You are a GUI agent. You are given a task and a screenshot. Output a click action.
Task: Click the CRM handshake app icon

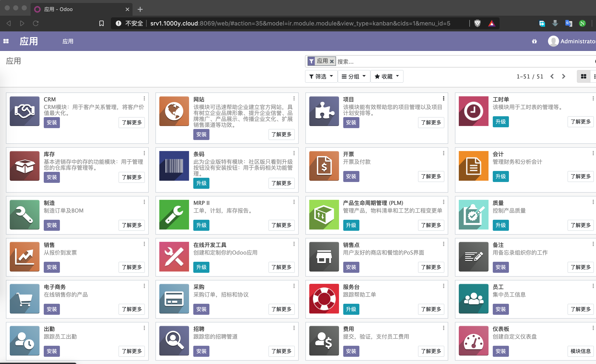click(x=25, y=111)
